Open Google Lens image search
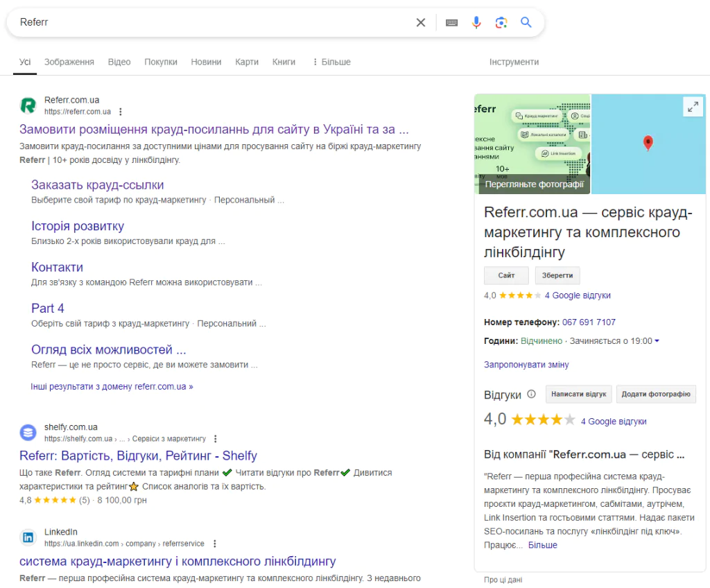Image resolution: width=710 pixels, height=588 pixels. [501, 22]
